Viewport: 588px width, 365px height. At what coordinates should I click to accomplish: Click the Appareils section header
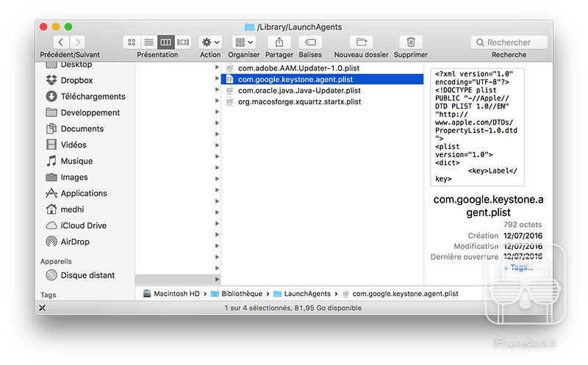[56, 261]
